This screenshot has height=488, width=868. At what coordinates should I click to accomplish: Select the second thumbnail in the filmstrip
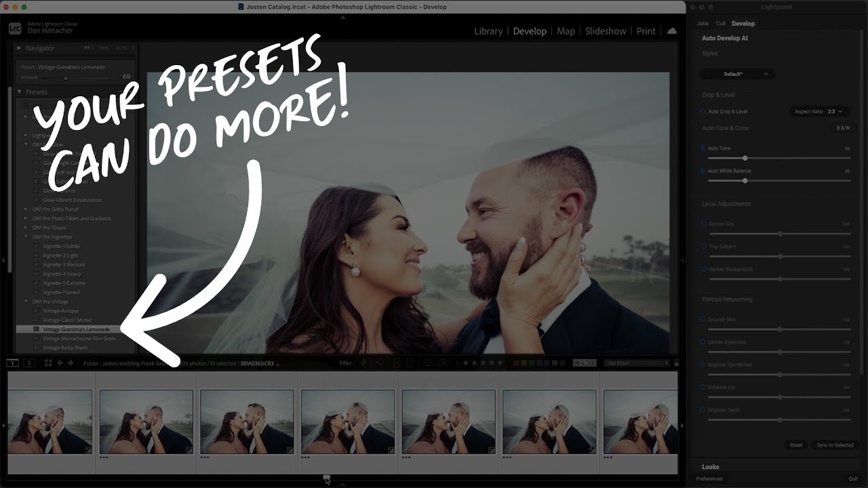[x=146, y=421]
